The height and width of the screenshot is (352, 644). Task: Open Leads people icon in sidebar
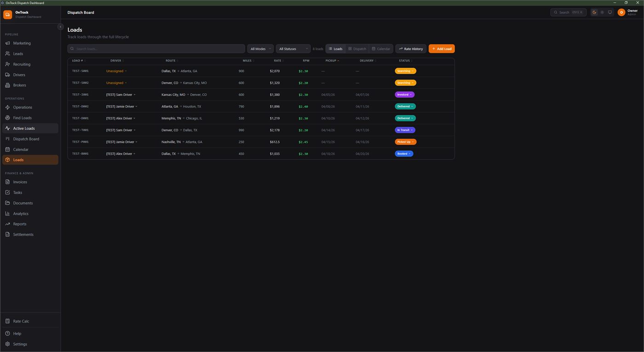coord(7,54)
